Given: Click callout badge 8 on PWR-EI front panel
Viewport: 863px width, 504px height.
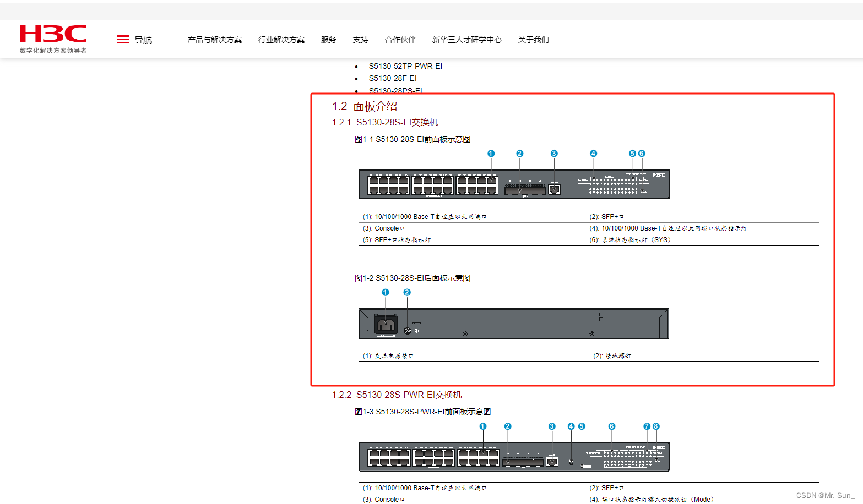Looking at the screenshot, I should point(655,426).
